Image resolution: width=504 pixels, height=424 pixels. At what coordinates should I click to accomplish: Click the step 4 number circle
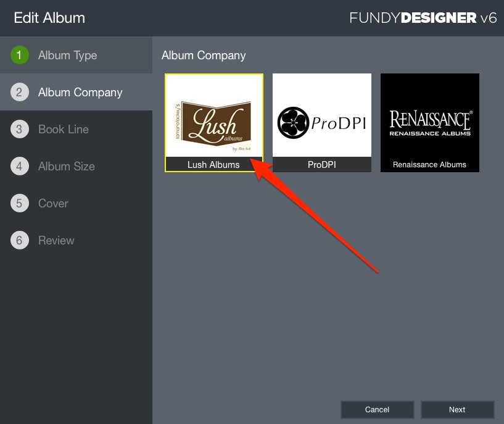[20, 166]
